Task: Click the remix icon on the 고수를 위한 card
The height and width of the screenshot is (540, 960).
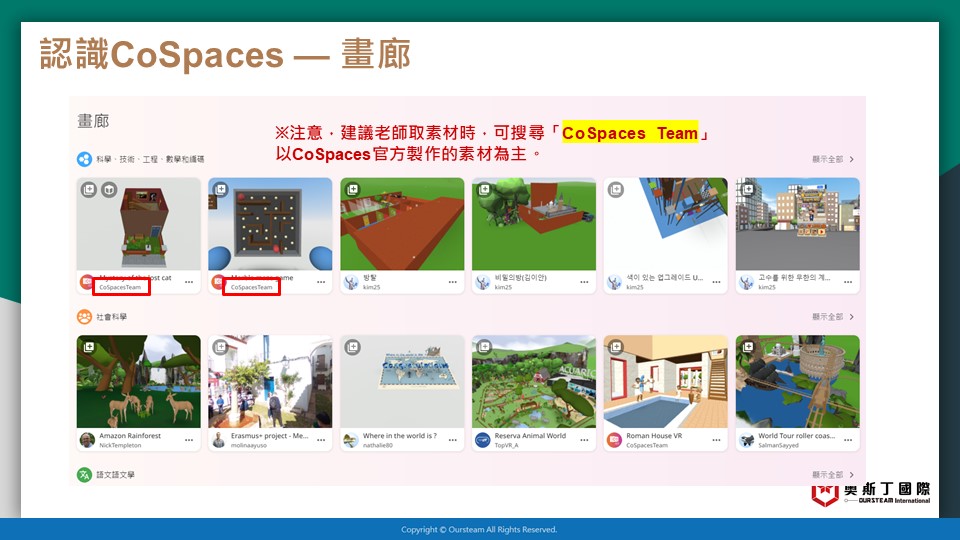Action: [748, 190]
